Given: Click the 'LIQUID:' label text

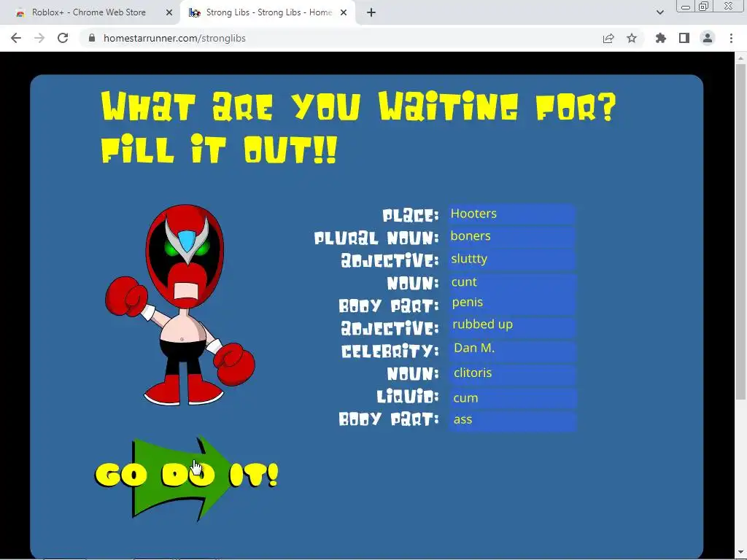Looking at the screenshot, I should pos(408,396).
